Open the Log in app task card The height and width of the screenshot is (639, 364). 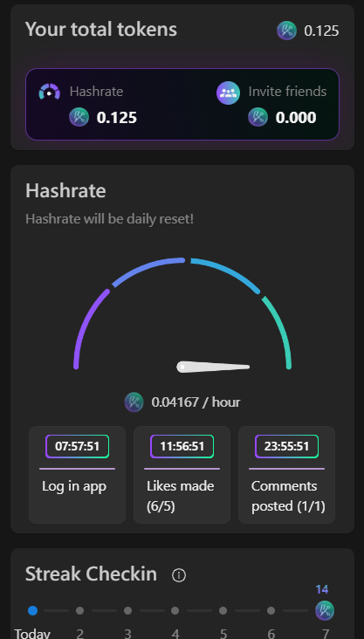click(77, 475)
